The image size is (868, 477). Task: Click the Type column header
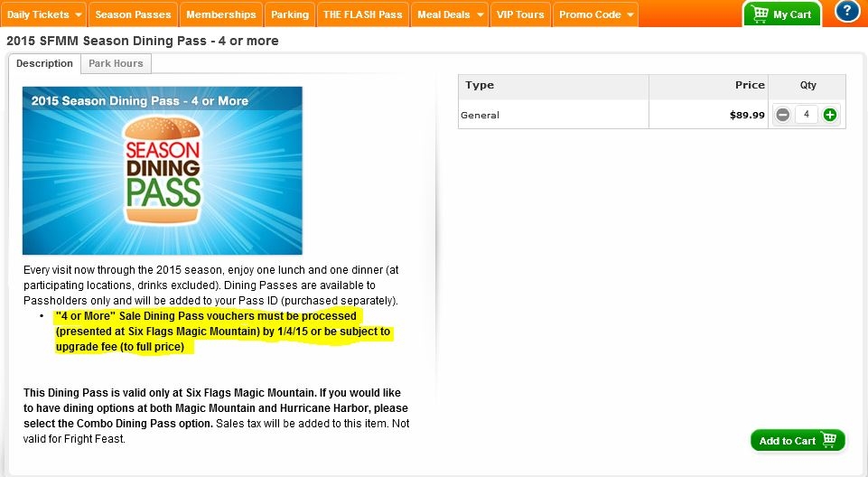[554, 85]
